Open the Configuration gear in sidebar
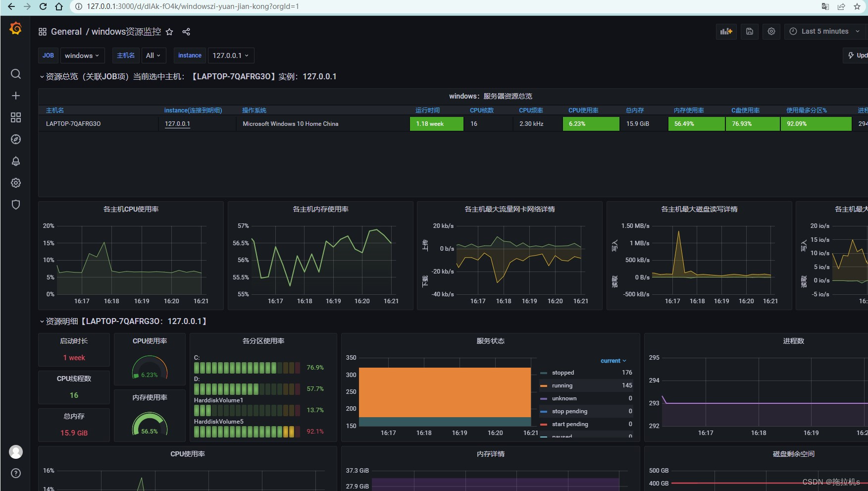 (16, 183)
